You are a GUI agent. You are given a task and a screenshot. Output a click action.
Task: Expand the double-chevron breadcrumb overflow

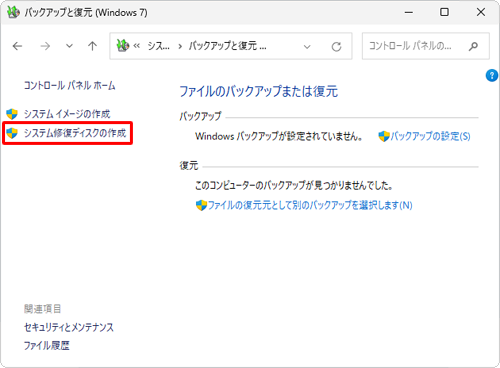[137, 46]
